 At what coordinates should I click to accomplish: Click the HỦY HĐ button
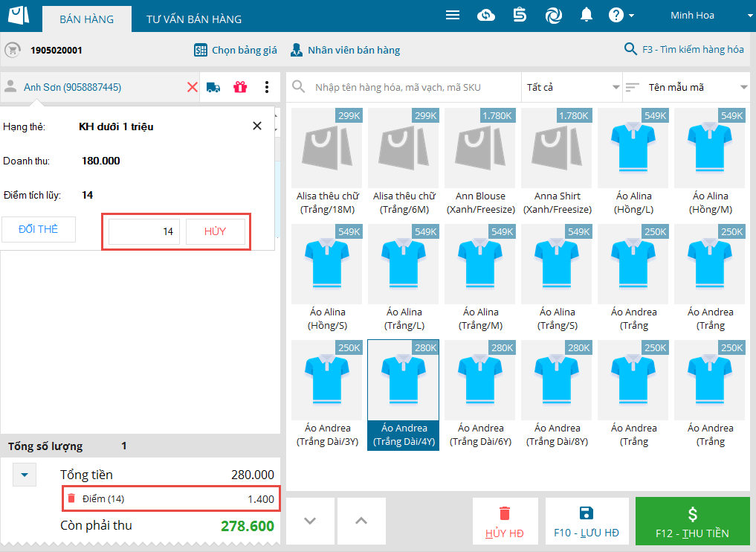coord(505,521)
